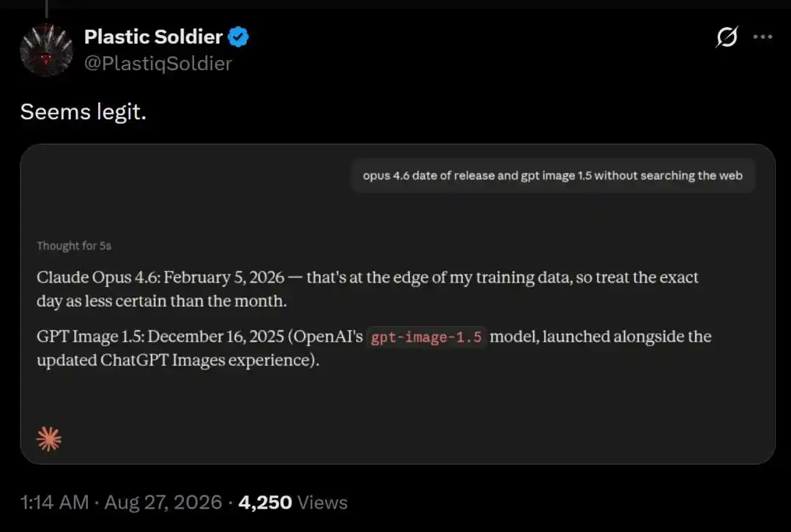Click the Claude Opus 4.6 answer paragraph
Screen dimensions: 791x532
pos(367,289)
